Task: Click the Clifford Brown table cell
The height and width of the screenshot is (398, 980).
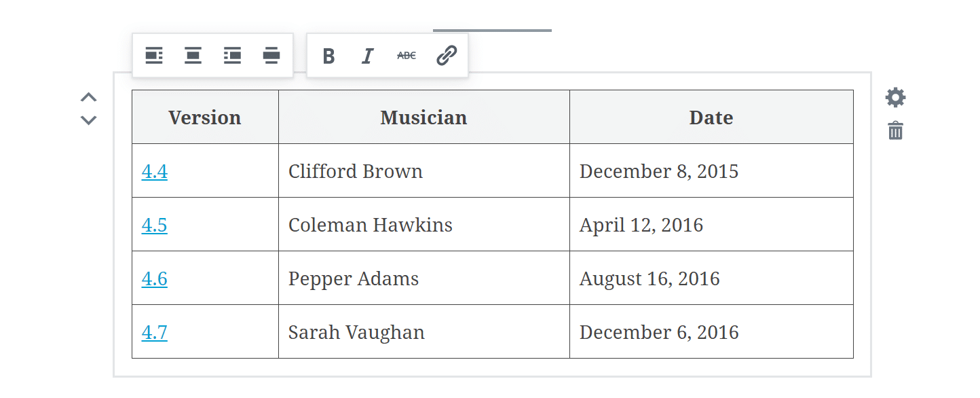Action: 356,171
